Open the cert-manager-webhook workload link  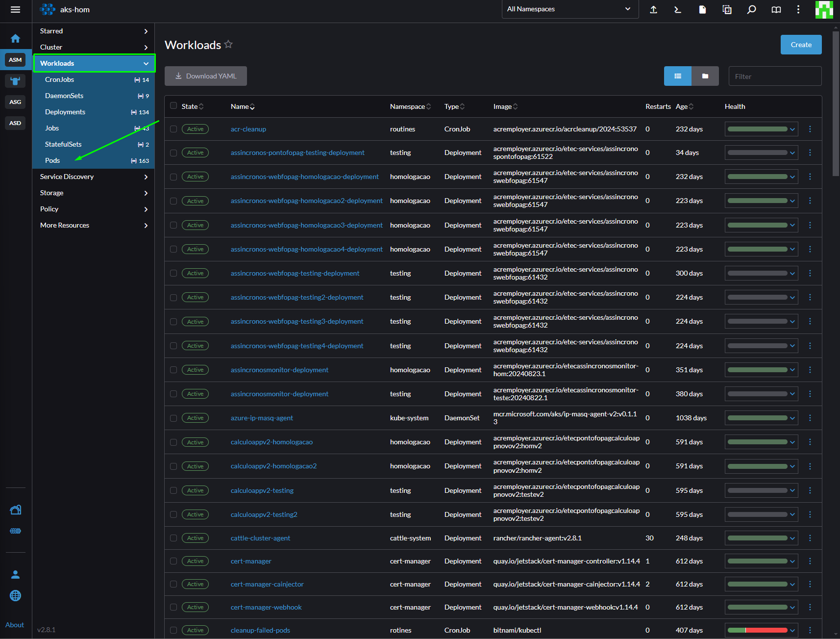(266, 607)
